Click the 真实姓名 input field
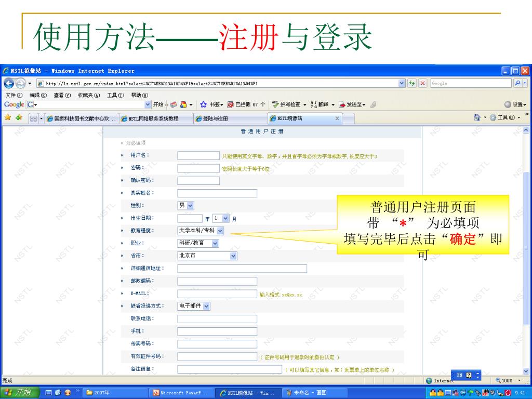 pos(217,193)
